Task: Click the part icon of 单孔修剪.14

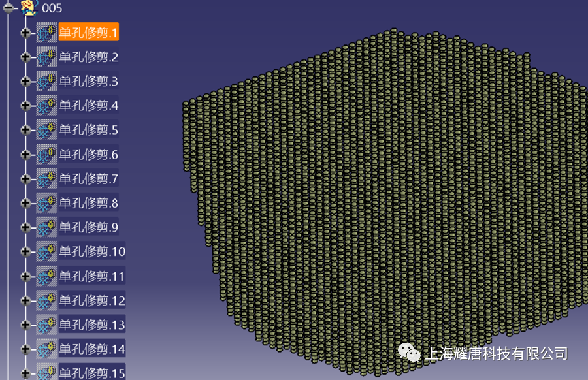Action: tap(46, 349)
